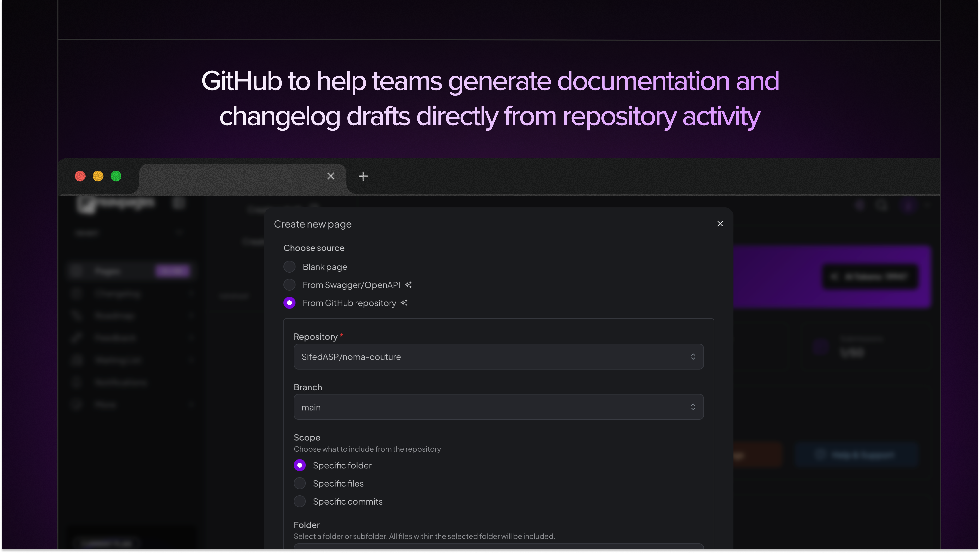Select the Blank page source option
Image resolution: width=980 pixels, height=553 pixels.
pos(290,267)
